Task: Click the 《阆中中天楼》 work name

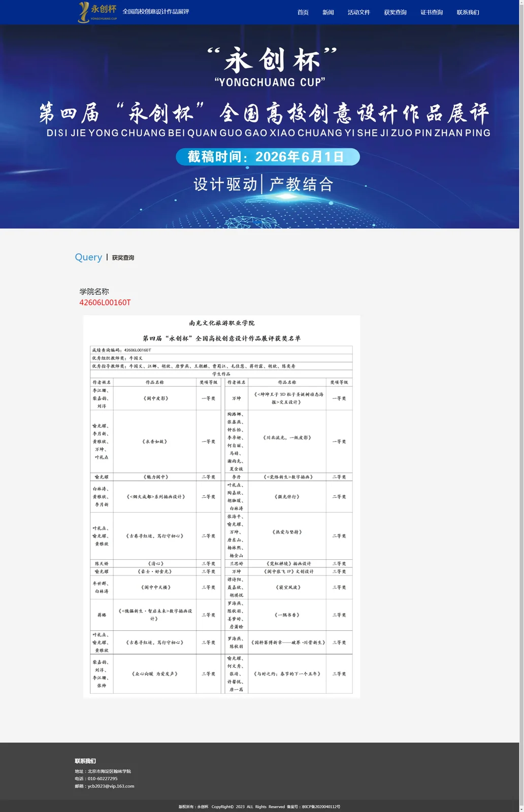Action: (156, 587)
